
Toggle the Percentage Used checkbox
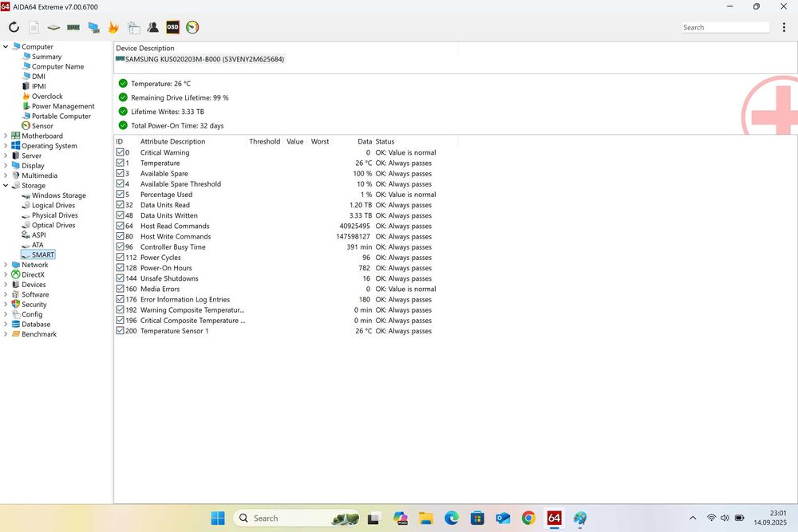pos(120,195)
